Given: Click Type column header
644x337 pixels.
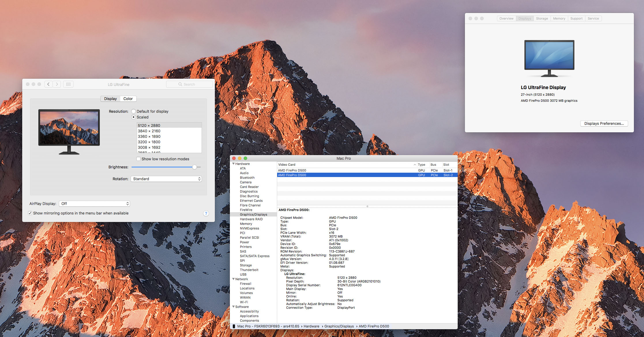Looking at the screenshot, I should click(x=423, y=165).
